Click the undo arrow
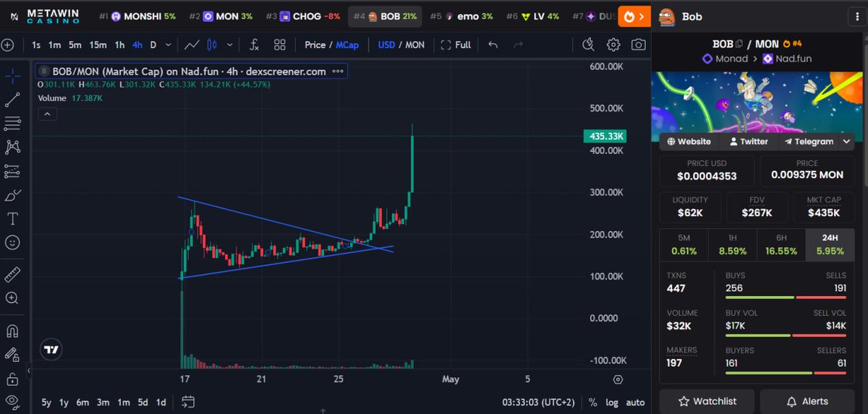Image resolution: width=868 pixels, height=414 pixels. click(493, 45)
